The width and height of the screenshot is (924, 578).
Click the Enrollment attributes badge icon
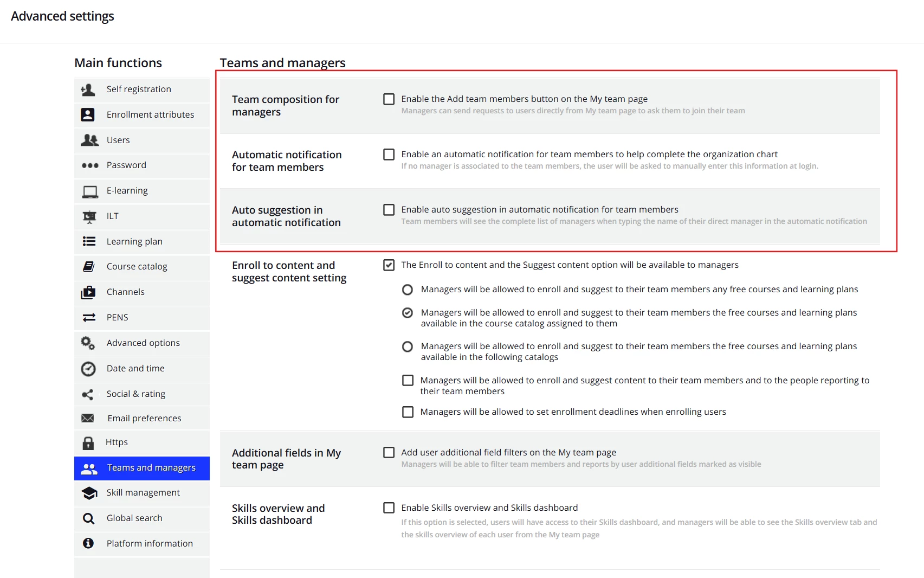[88, 114]
